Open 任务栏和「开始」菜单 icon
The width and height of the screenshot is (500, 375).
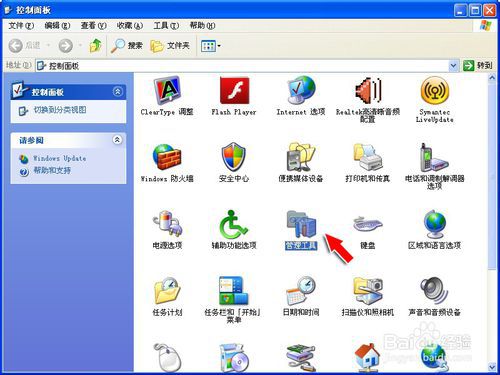[x=233, y=300]
